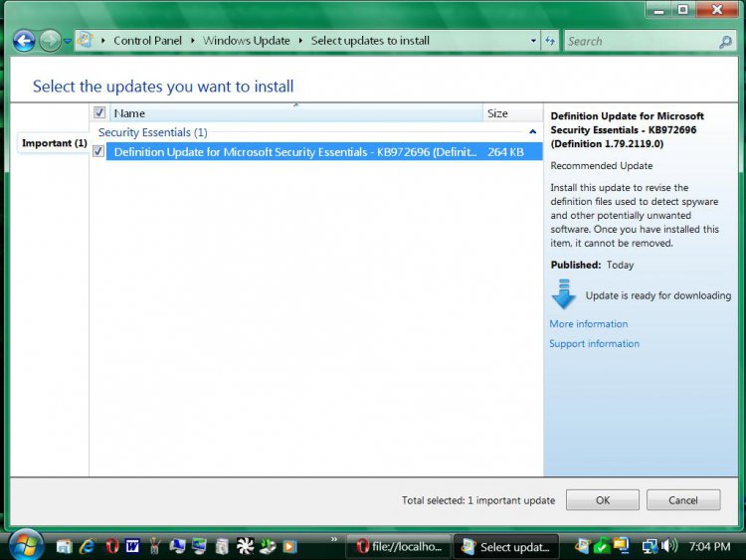Image resolution: width=746 pixels, height=560 pixels.
Task: Sort updates by the Size column
Action: [512, 113]
